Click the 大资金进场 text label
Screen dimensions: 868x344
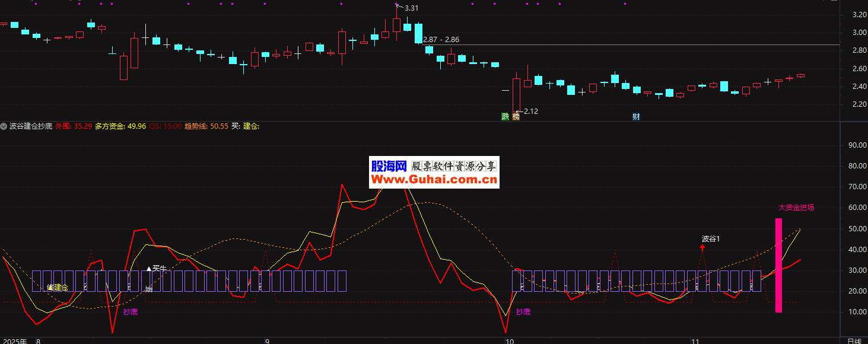pos(796,208)
